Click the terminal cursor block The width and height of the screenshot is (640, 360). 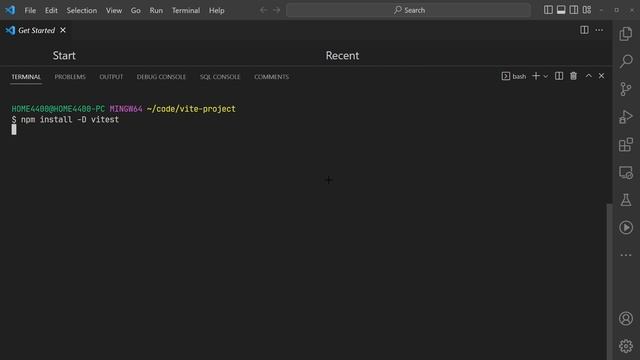click(14, 130)
